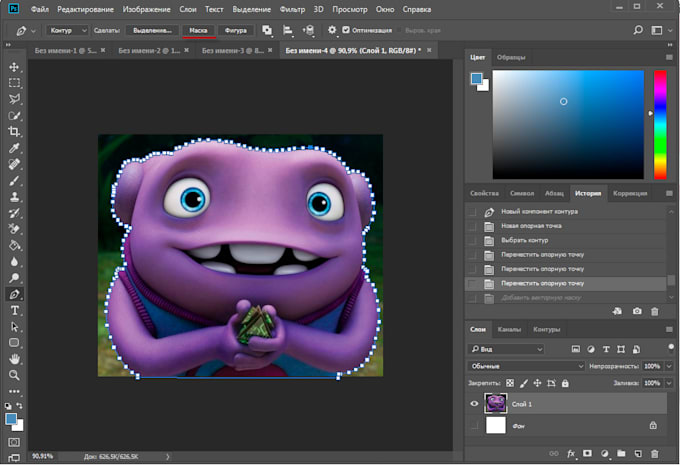The width and height of the screenshot is (680, 465).
Task: Click the Фигура button
Action: pyautogui.click(x=235, y=30)
